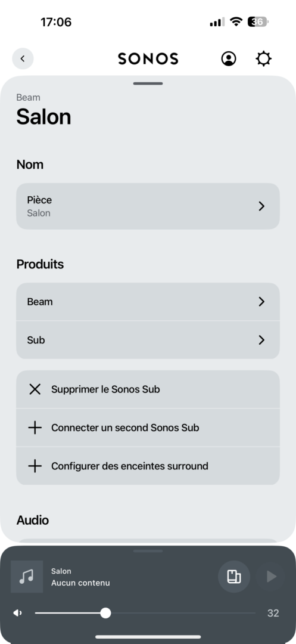Tap the X icon to remove Sonos Sub

(x=35, y=389)
